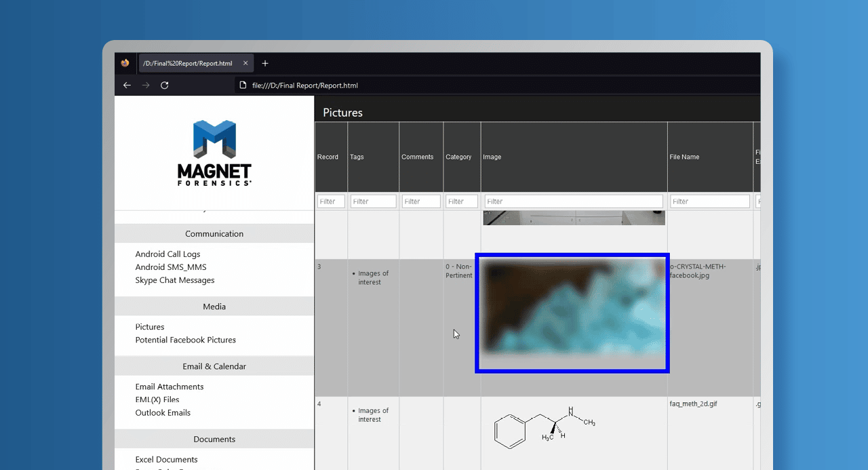Click the Magnet Forensics logo
Viewport: 868px width, 470px height.
(214, 153)
